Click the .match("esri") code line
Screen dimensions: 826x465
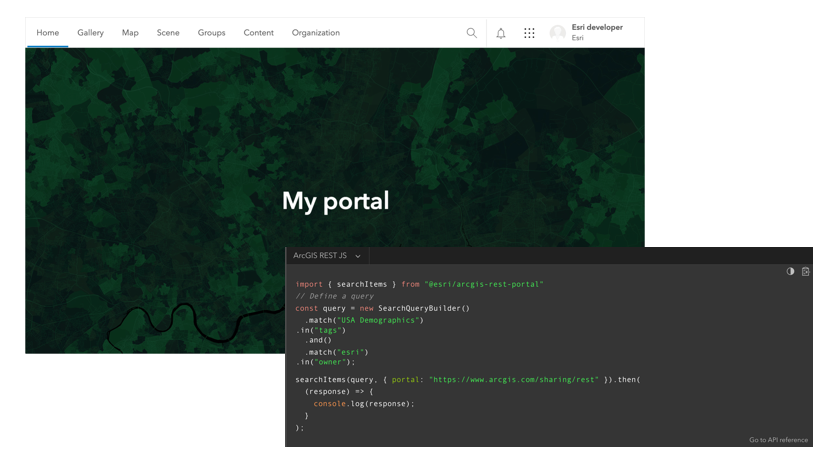336,352
